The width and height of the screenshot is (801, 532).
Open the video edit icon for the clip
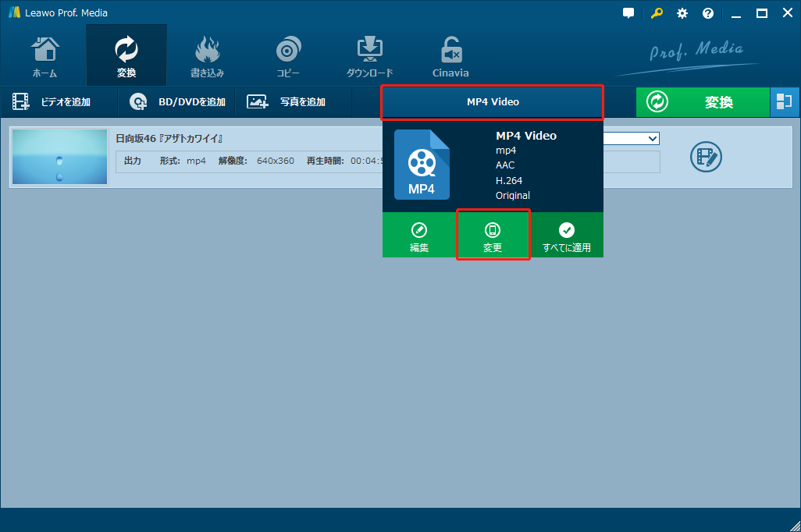point(706,157)
